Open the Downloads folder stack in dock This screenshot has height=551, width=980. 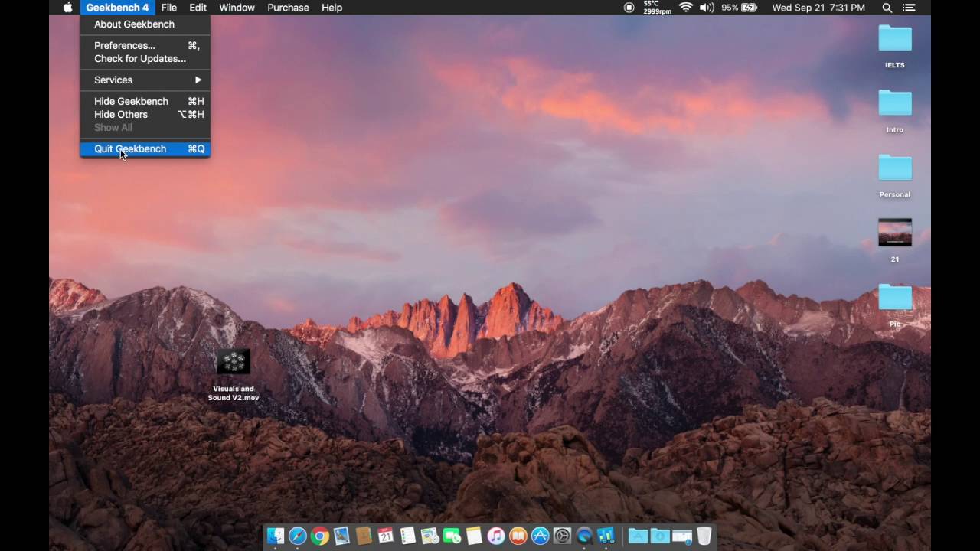660,536
